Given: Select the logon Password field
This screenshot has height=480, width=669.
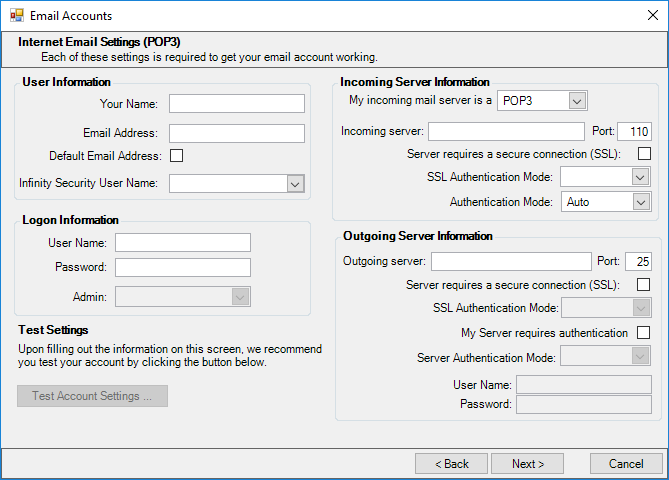Looking at the screenshot, I should click(182, 267).
